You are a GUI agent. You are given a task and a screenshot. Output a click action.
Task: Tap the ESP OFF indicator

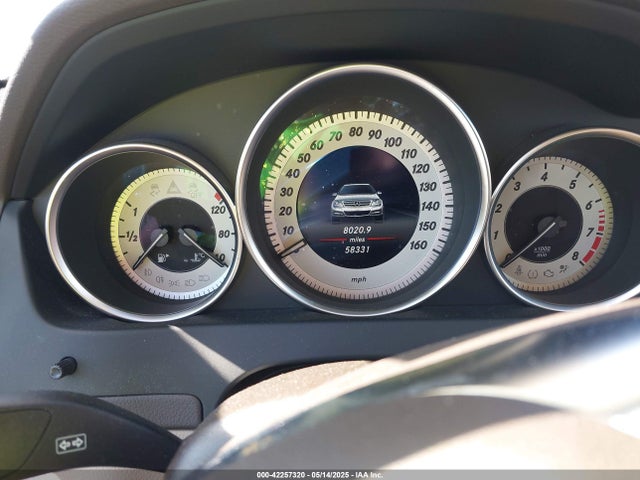pos(194,190)
